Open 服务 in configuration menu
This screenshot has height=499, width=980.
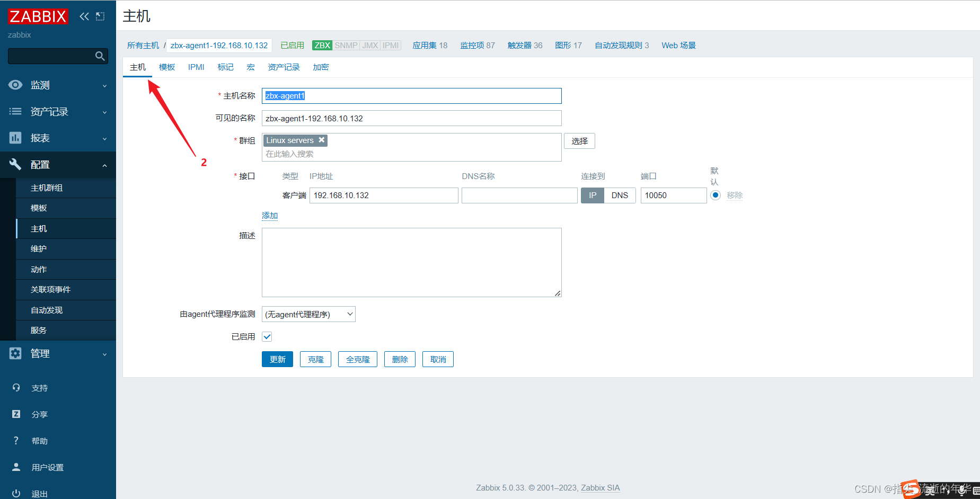click(x=66, y=331)
